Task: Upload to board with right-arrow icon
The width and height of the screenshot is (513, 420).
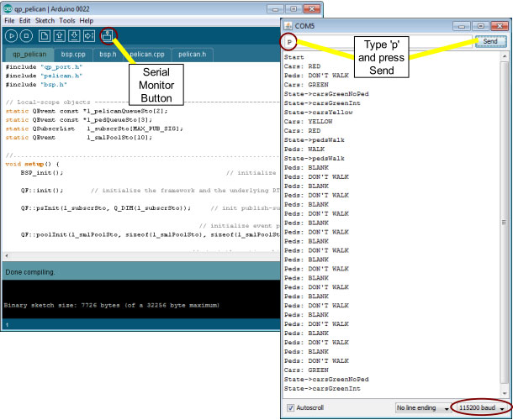Action: click(88, 35)
